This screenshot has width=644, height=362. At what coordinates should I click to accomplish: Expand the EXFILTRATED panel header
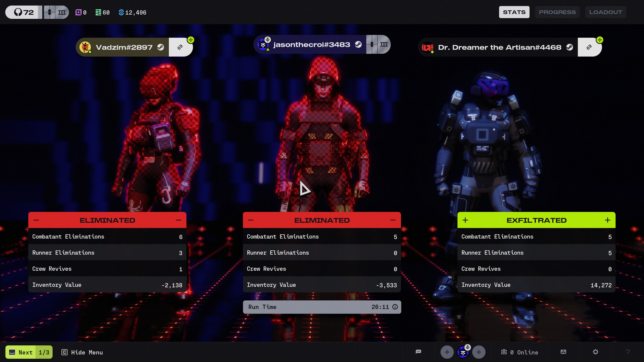coord(536,220)
